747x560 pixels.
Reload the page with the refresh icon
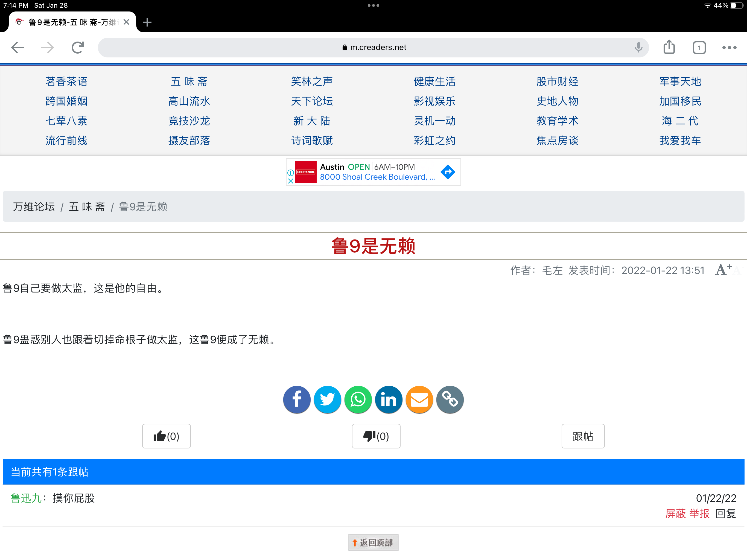(x=78, y=47)
